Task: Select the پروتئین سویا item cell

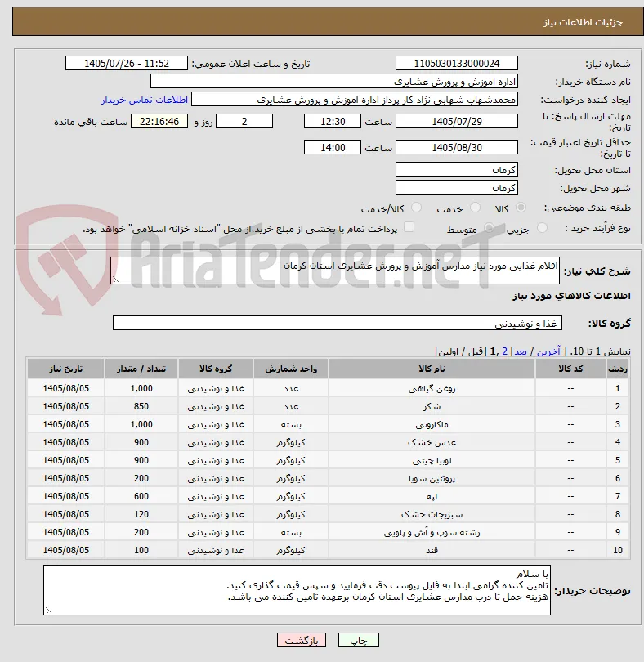Action: 432,478
